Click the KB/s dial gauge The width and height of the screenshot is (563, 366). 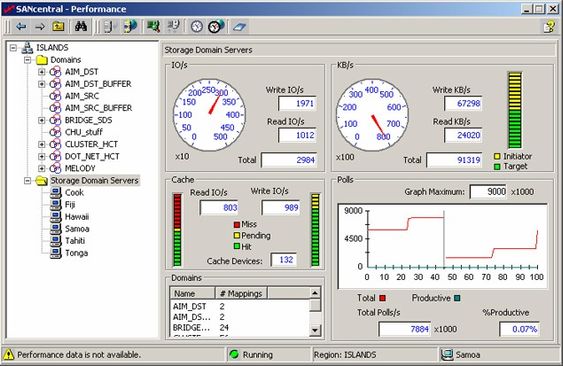click(372, 115)
